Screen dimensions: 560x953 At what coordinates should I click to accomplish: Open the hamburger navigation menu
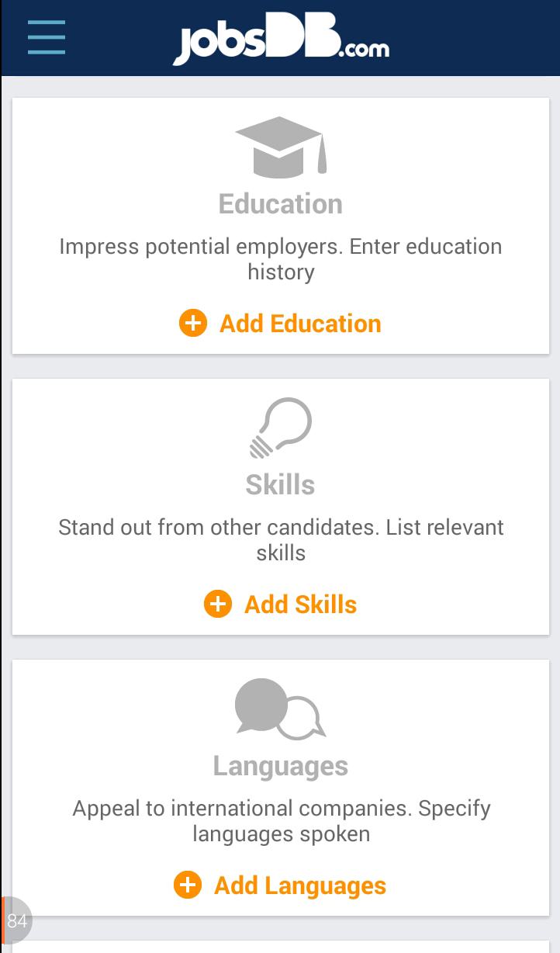pos(47,36)
